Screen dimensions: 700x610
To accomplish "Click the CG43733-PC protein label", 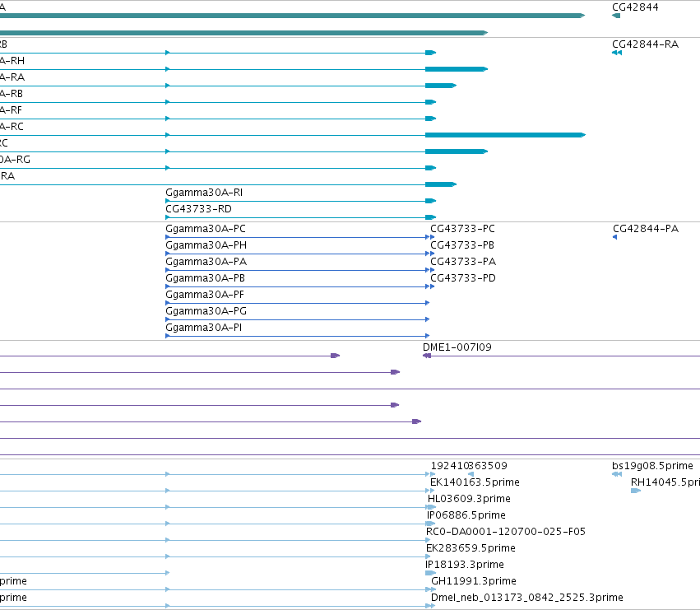I will click(x=462, y=229).
